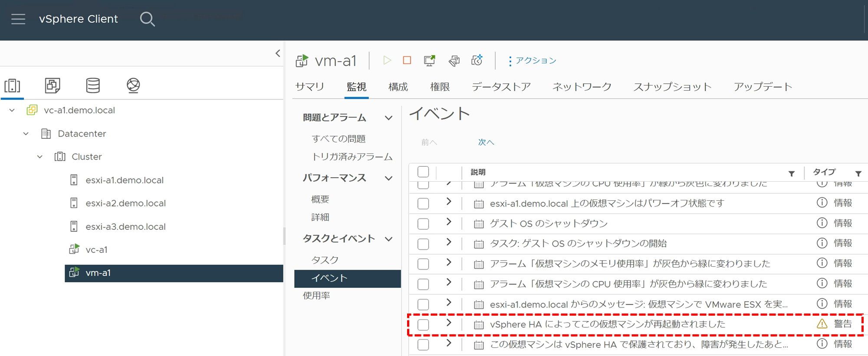
Task: Select host esxi-a3.demo.local in tree
Action: 125,226
